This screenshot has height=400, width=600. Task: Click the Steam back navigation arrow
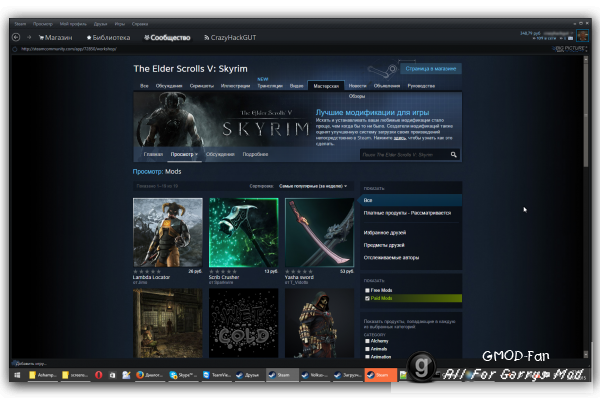[x=16, y=37]
